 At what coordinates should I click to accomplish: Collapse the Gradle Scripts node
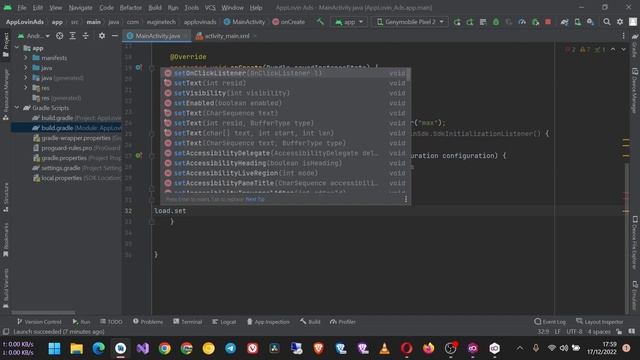click(x=17, y=108)
